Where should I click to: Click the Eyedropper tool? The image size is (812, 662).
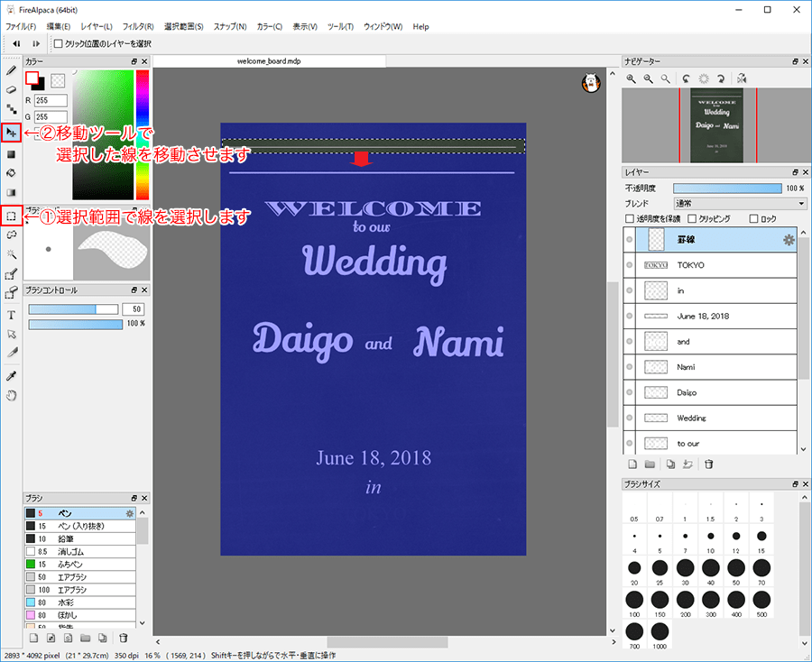[12, 375]
